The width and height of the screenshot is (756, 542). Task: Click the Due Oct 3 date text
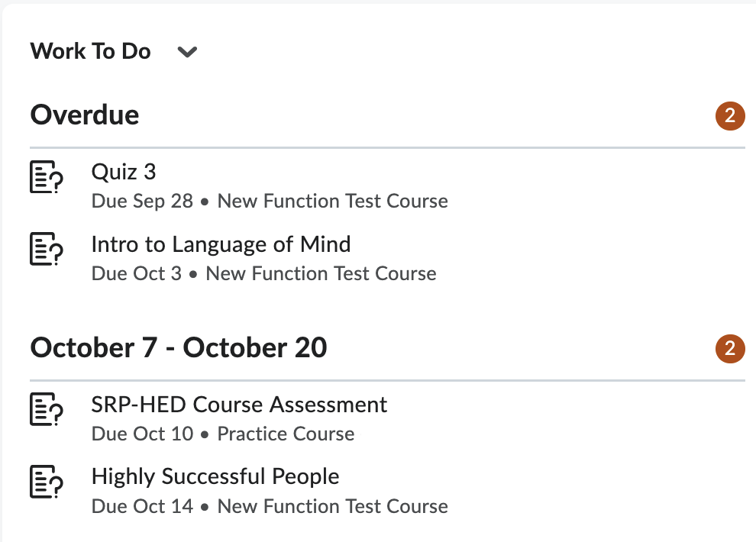point(137,273)
